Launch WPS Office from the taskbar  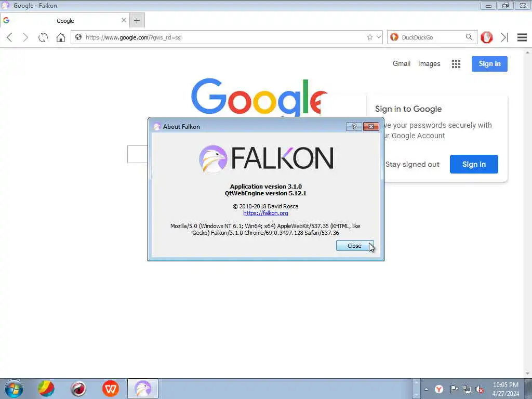[111, 389]
